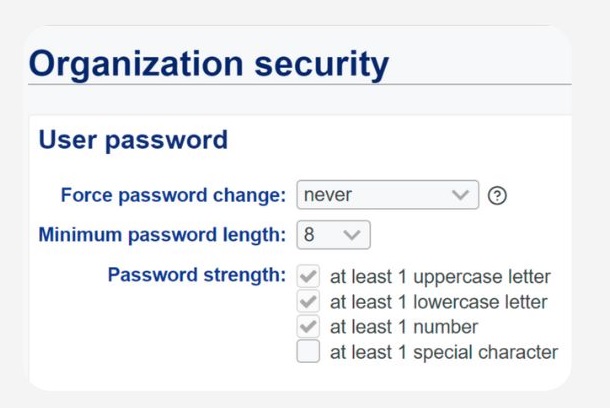Click the 'at least 1 lowercase letter' label

point(440,302)
